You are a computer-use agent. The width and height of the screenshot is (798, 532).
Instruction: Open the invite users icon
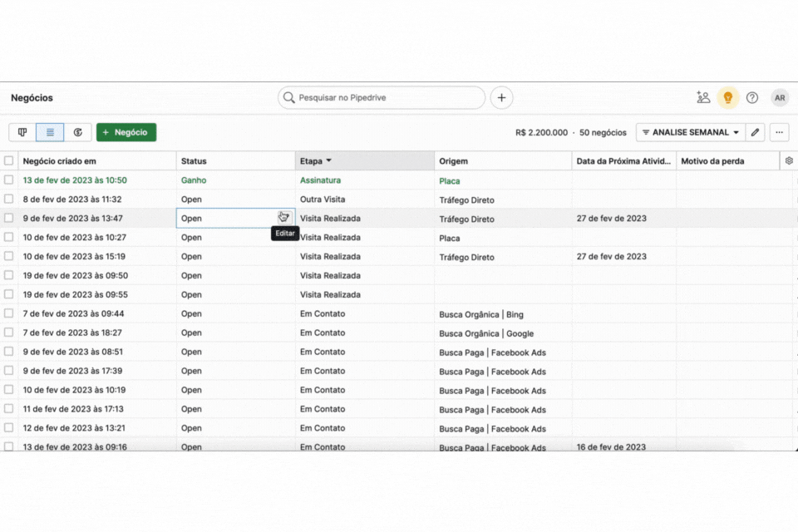(703, 97)
